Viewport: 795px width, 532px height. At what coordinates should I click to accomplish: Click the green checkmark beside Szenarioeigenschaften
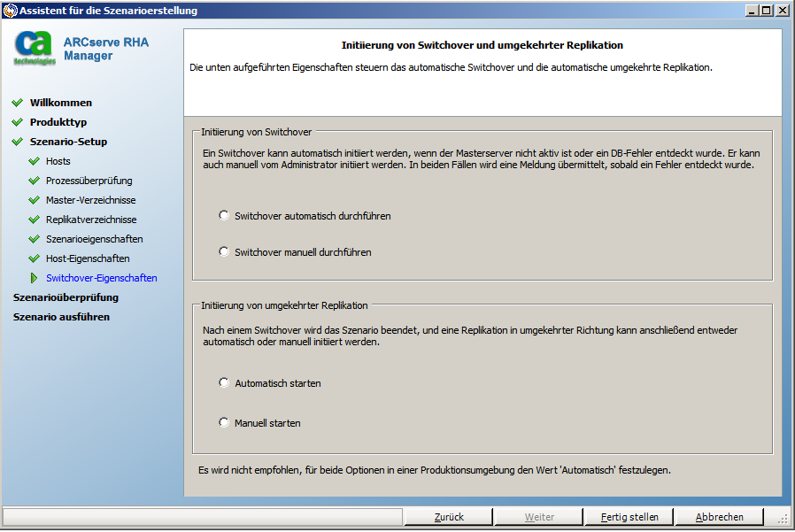[x=34, y=239]
